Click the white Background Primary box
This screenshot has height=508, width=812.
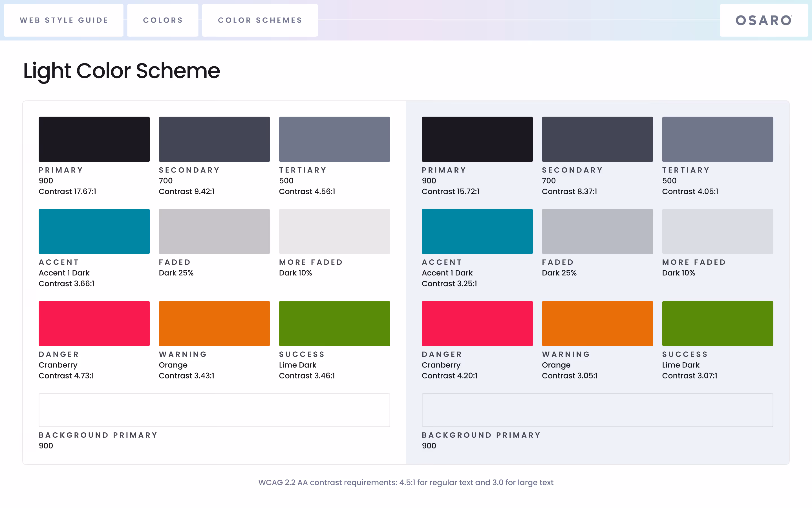point(214,410)
